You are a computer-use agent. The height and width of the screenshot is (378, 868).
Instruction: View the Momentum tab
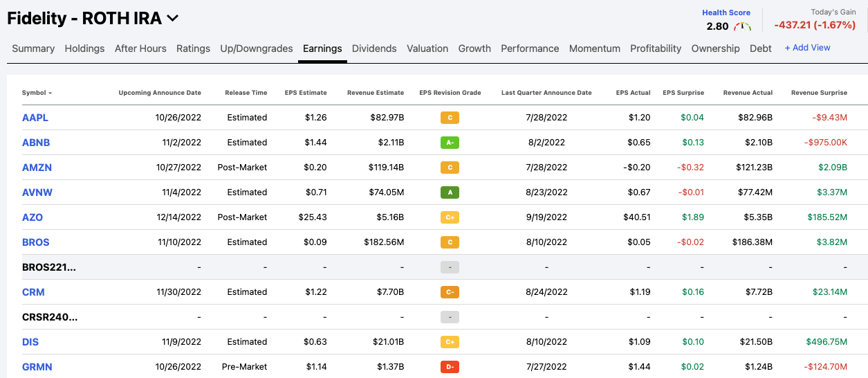[595, 48]
